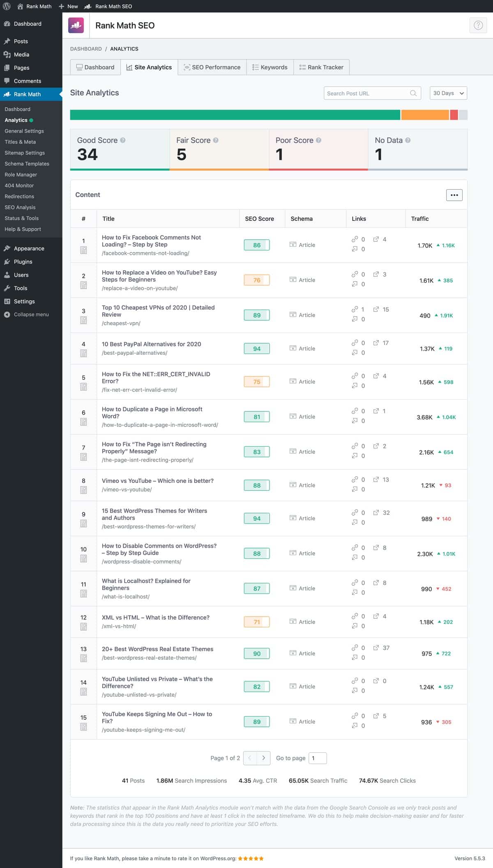Click orange Fair Score bar segment
The image size is (493, 868).
(x=425, y=115)
